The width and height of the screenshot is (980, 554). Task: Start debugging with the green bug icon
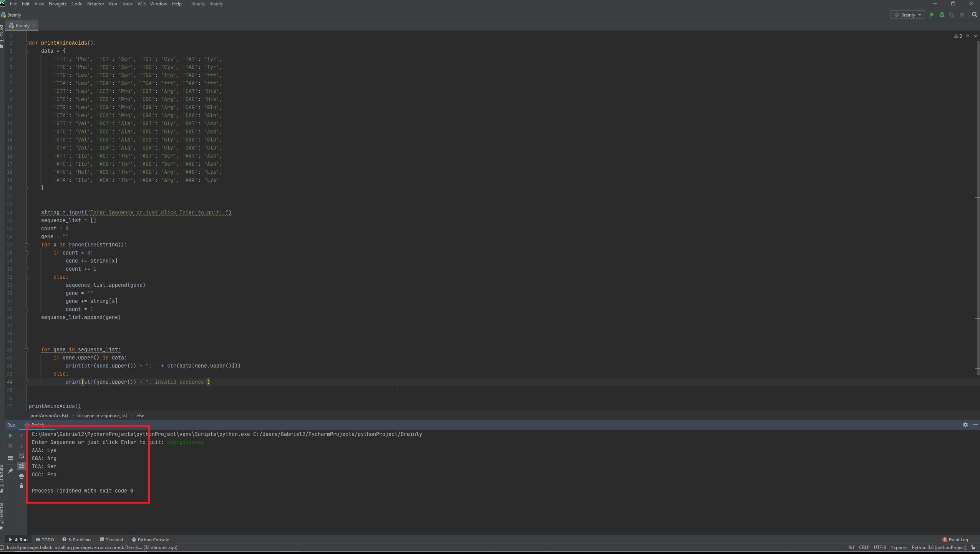point(942,15)
